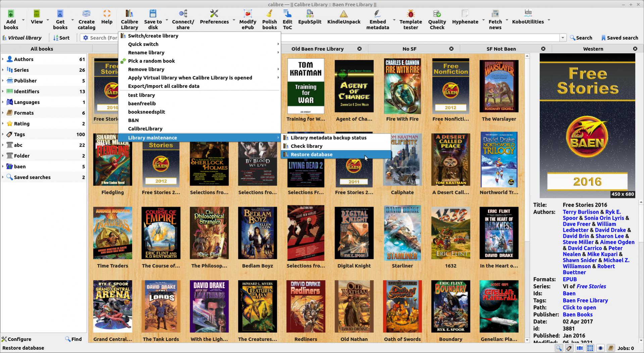The image size is (644, 353).
Task: Switch to the baenfreelib library
Action: click(x=199, y=103)
